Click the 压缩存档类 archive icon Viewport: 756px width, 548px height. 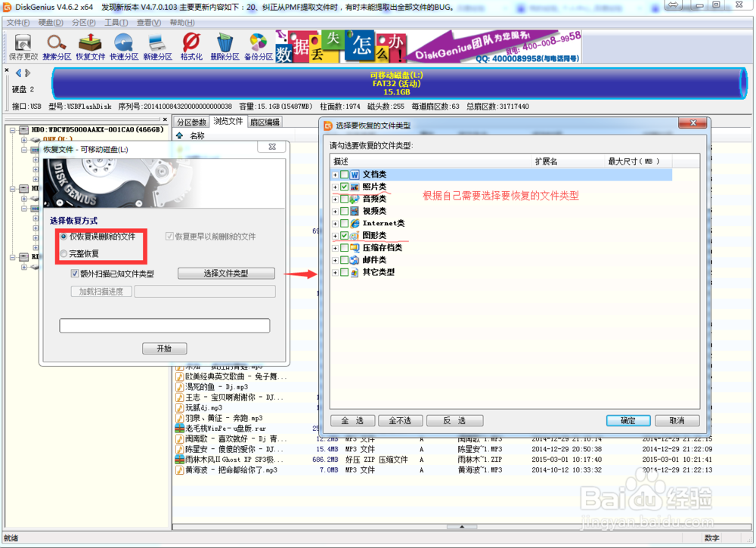point(355,248)
